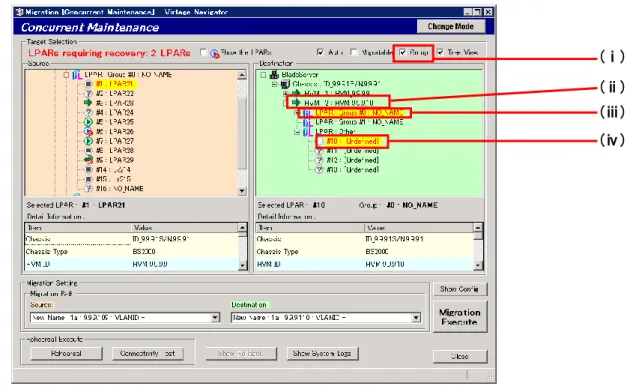The image size is (630, 389).
Task: Uncheck the Auto checkbox
Action: point(320,52)
